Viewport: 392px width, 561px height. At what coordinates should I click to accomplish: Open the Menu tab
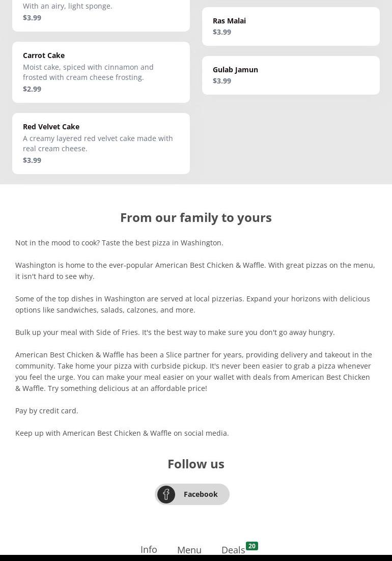tap(189, 550)
